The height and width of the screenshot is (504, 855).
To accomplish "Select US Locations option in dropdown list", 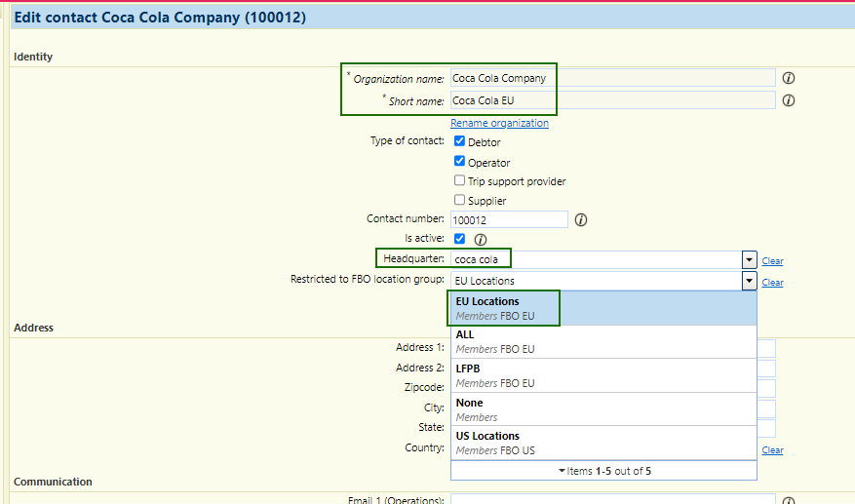I will [603, 443].
